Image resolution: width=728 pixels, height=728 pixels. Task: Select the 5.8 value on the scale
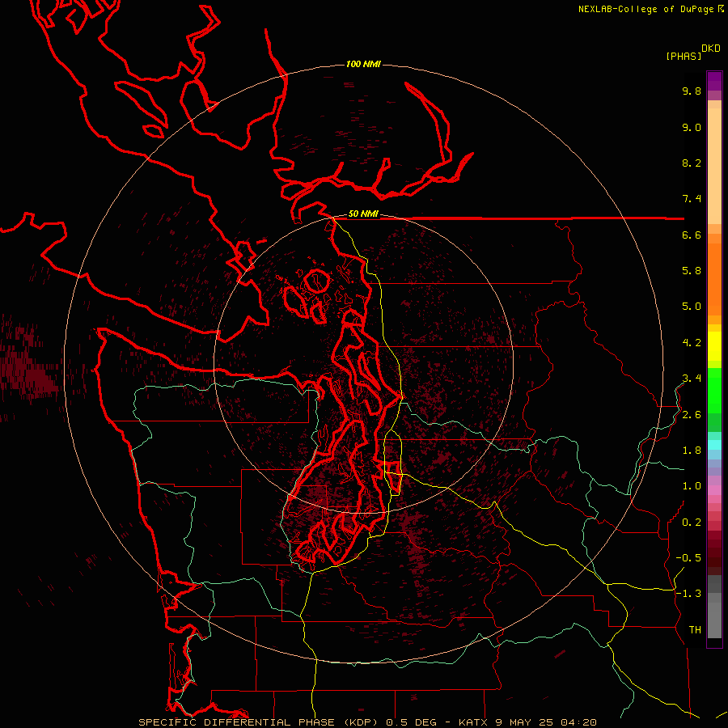pyautogui.click(x=692, y=271)
